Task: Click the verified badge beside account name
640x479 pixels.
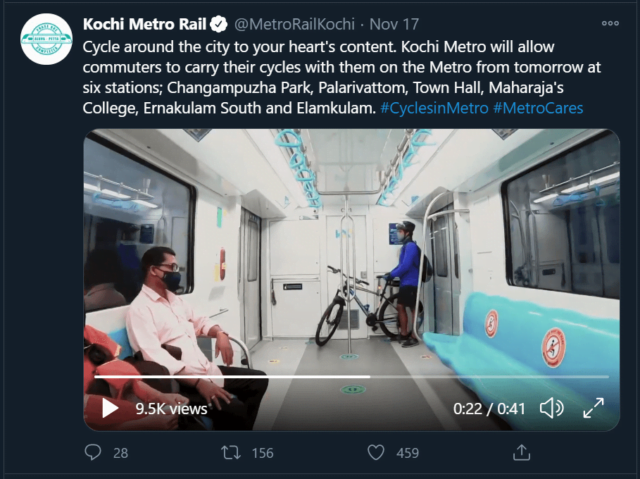Action: tap(218, 24)
